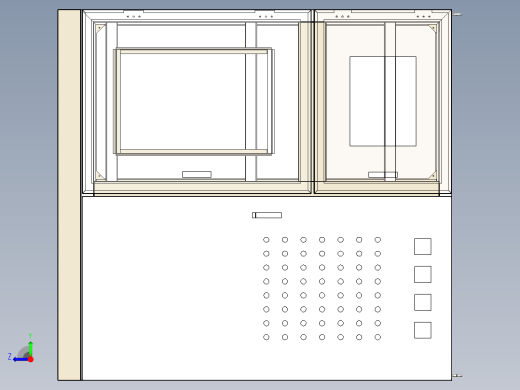The height and width of the screenshot is (390, 520).
Task: Click the red origin dot of the view triad
Action: pyautogui.click(x=31, y=359)
